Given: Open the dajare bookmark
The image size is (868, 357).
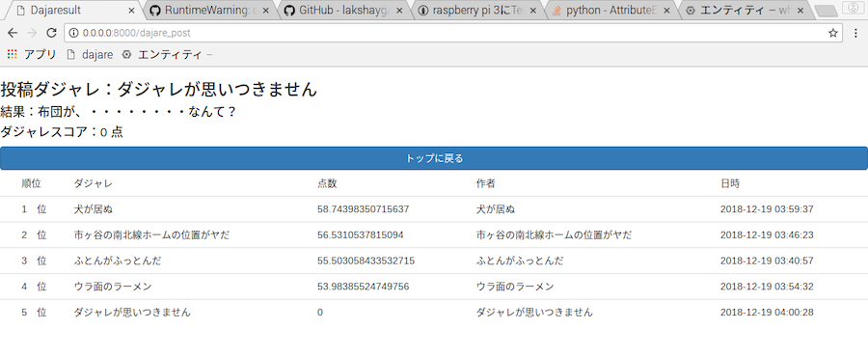Looking at the screenshot, I should pyautogui.click(x=90, y=54).
